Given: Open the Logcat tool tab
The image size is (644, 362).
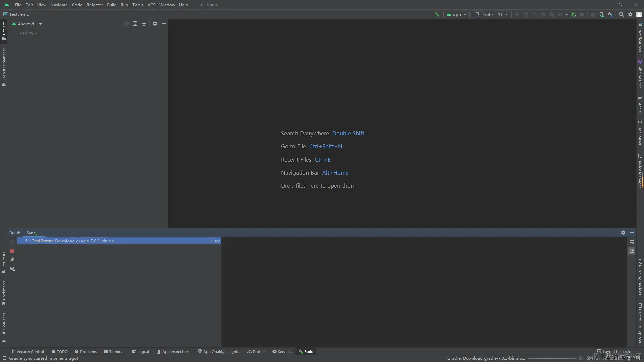Looking at the screenshot, I should pyautogui.click(x=141, y=352).
